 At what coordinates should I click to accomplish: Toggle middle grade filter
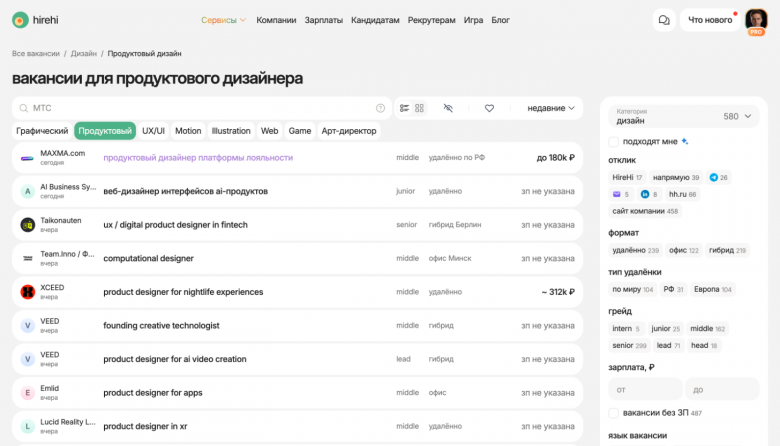click(707, 329)
